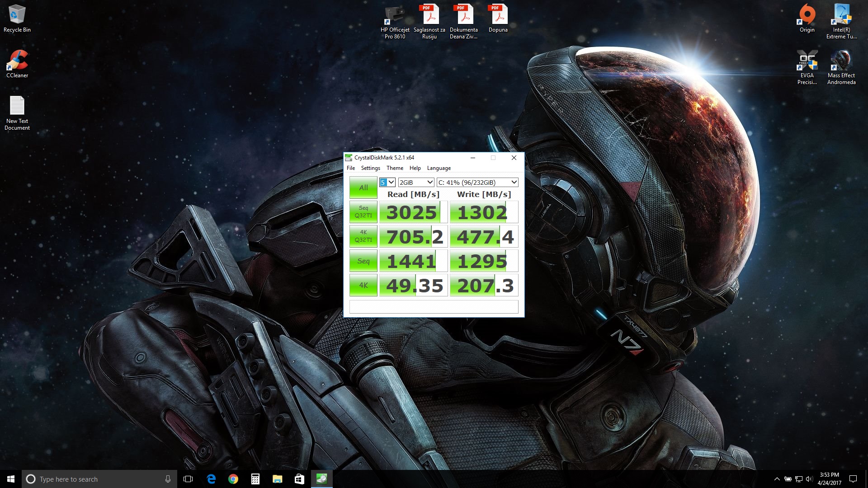
Task: Open Microsoft Edge from the taskbar
Action: 211,479
